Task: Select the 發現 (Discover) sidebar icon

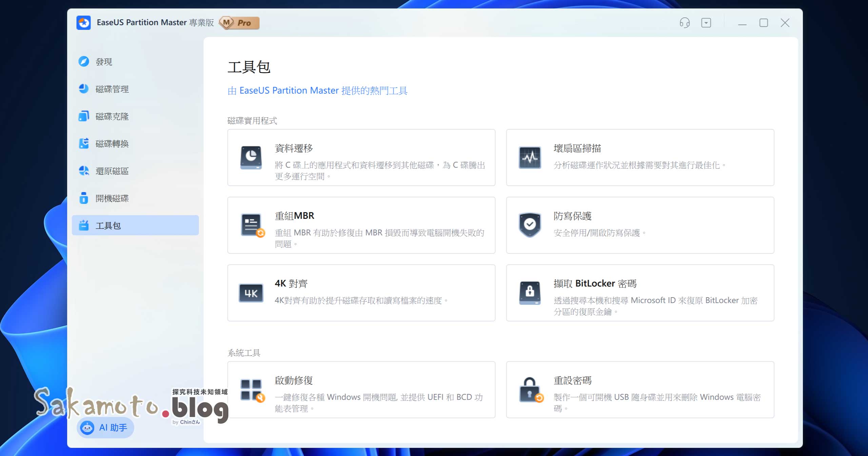Action: [x=84, y=61]
